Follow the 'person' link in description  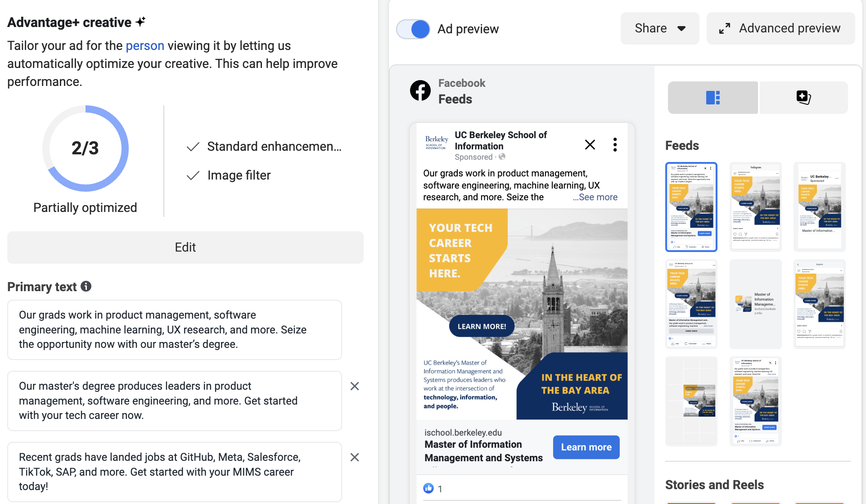pyautogui.click(x=145, y=46)
